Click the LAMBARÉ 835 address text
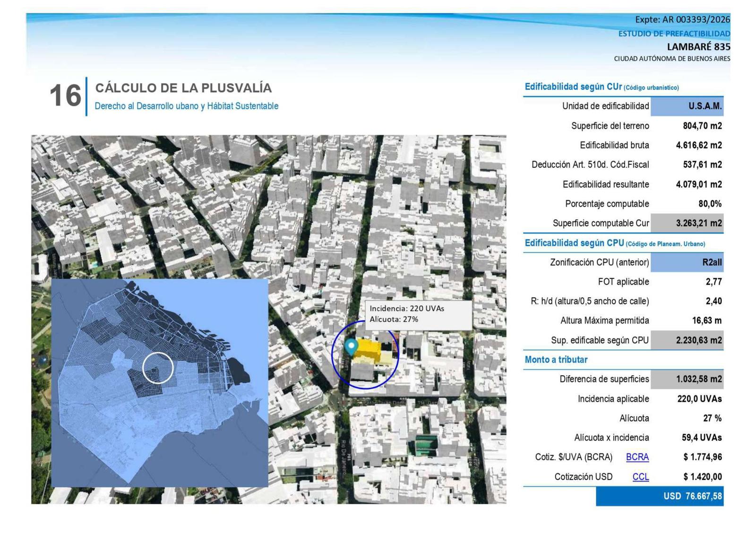Viewport: 756px width, 534px height. point(698,47)
